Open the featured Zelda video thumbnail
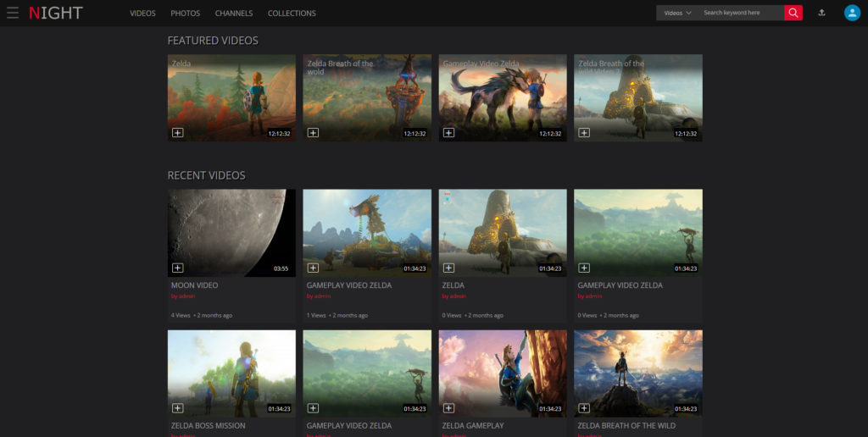This screenshot has width=868, height=437. tap(231, 98)
